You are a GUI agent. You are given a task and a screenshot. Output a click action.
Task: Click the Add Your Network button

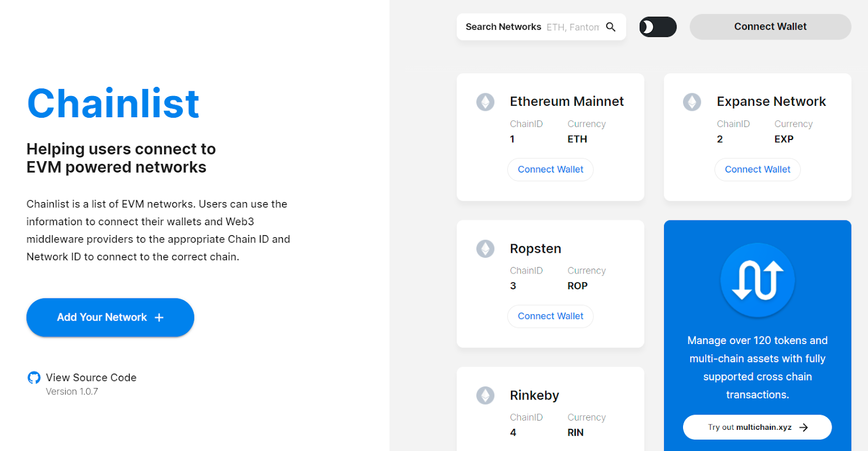click(x=110, y=317)
